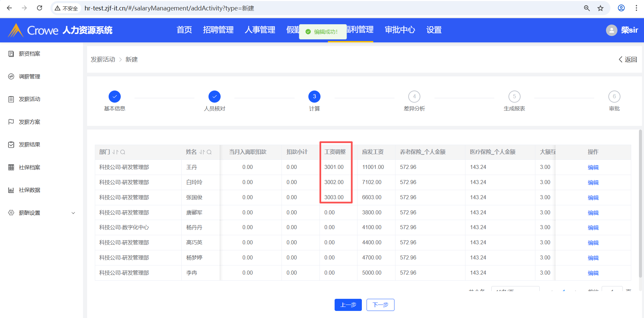Image resolution: width=644 pixels, height=318 pixels.
Task: Switch to 审批中心 in top navigation
Action: (400, 30)
